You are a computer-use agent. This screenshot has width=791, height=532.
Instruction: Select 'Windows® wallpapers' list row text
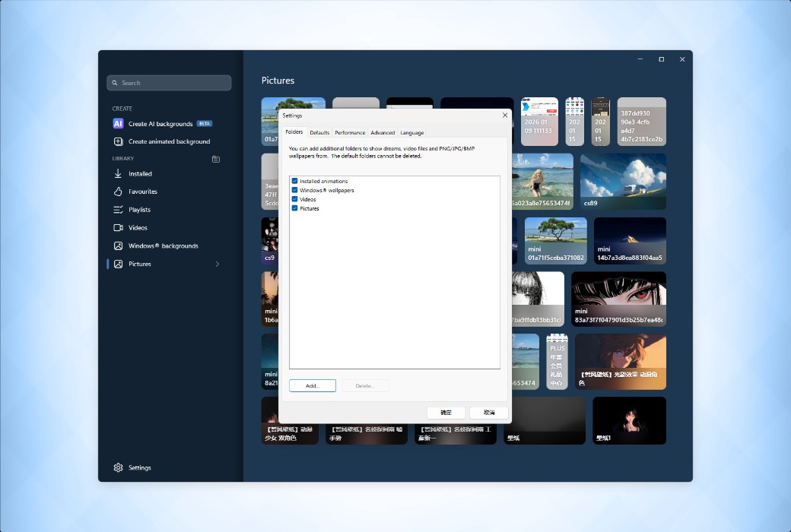(327, 190)
